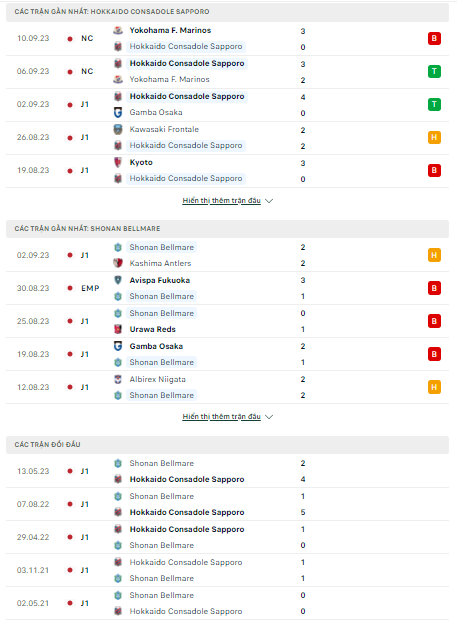Click the red B badge on 10.09.23

[434, 38]
